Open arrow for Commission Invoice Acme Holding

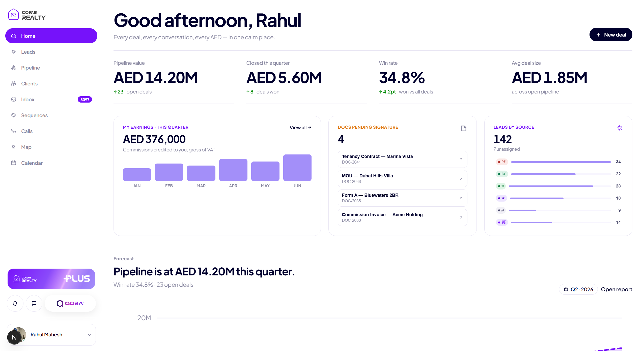(461, 217)
